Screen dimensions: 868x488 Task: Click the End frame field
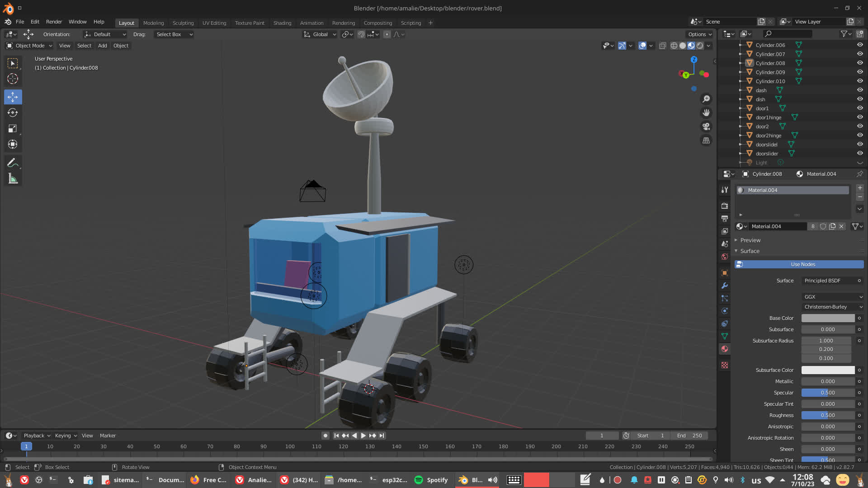(689, 436)
